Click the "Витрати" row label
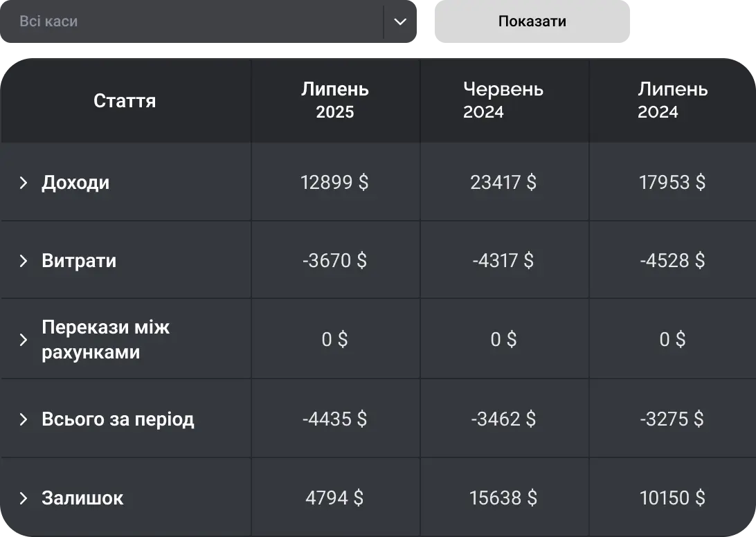Image resolution: width=756 pixels, height=537 pixels. tap(79, 261)
